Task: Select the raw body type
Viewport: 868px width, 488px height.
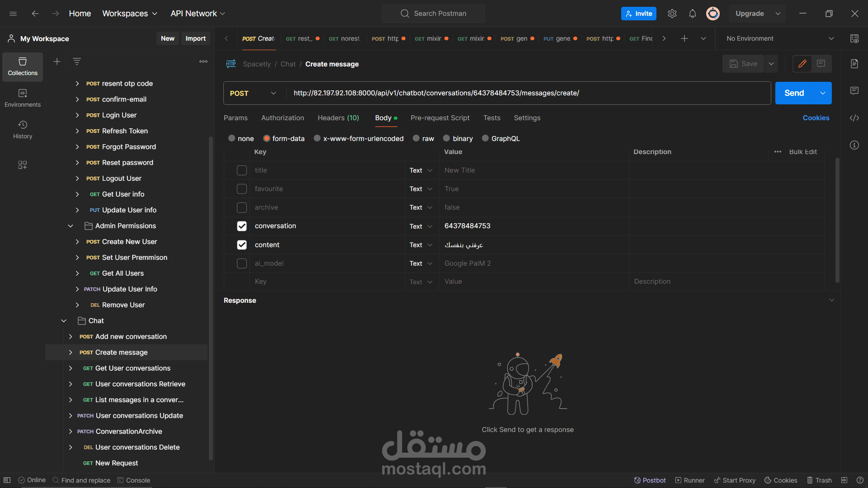Action: [x=416, y=138]
